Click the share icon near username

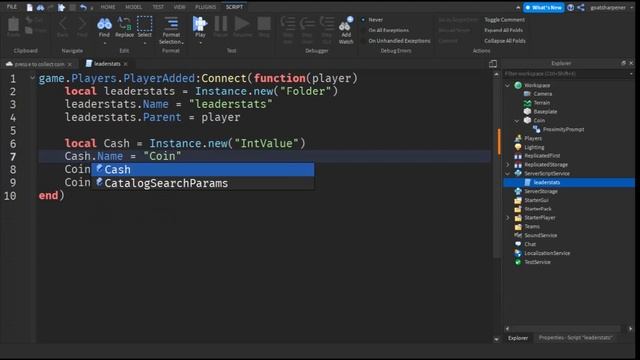[581, 7]
